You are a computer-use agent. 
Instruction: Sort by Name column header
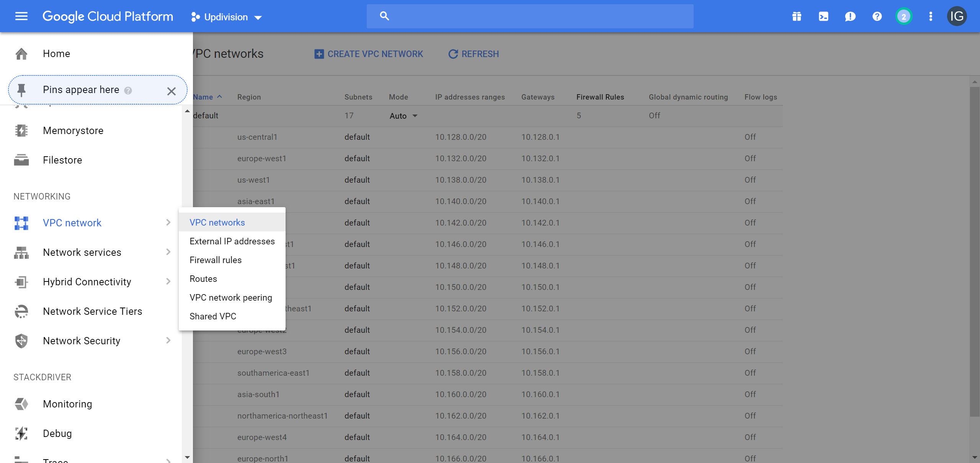(x=207, y=97)
